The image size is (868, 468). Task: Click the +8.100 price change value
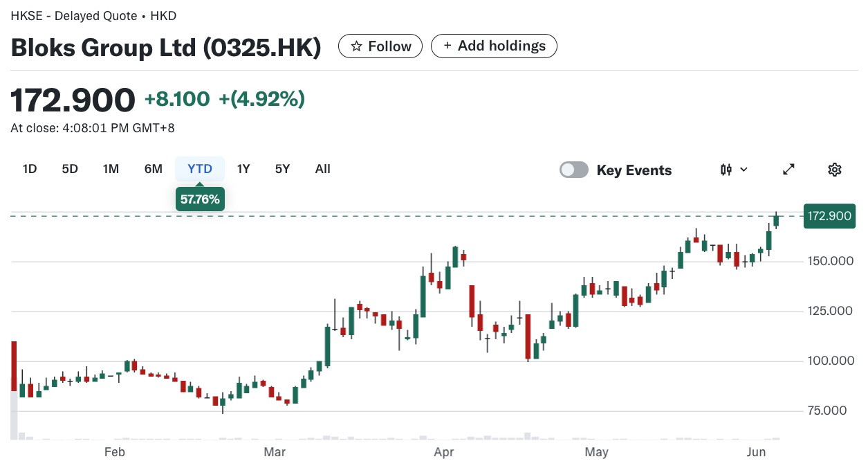pyautogui.click(x=177, y=100)
